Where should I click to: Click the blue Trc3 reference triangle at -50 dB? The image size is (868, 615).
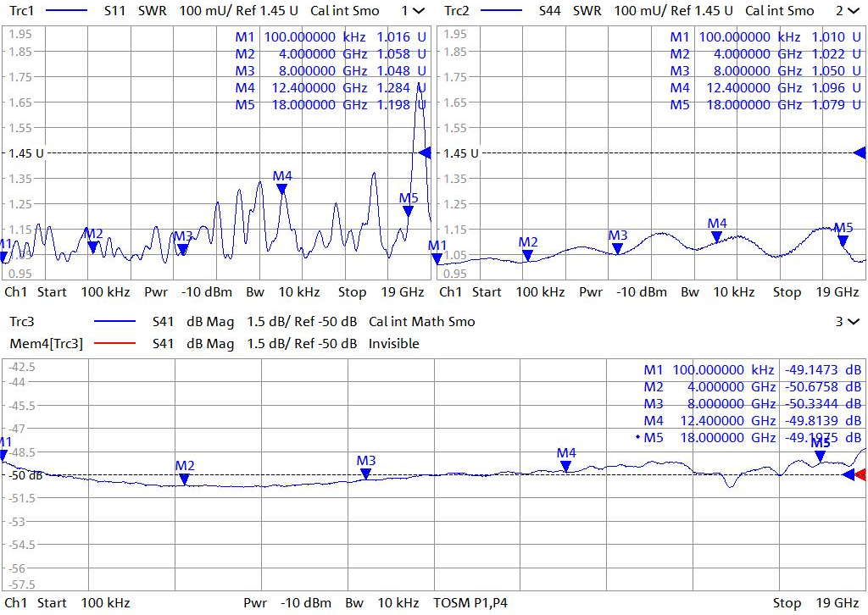pyautogui.click(x=849, y=474)
